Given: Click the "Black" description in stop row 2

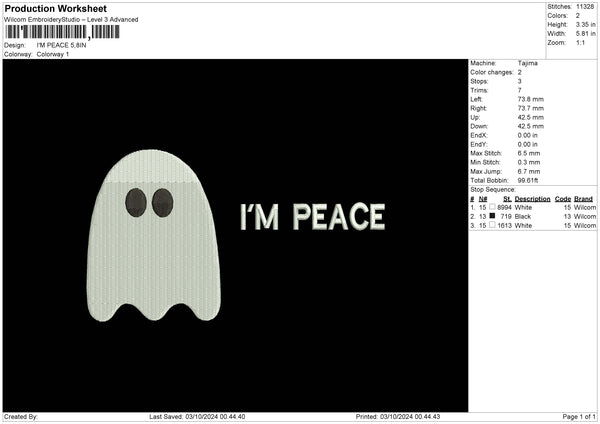Looking at the screenshot, I should click(523, 217).
